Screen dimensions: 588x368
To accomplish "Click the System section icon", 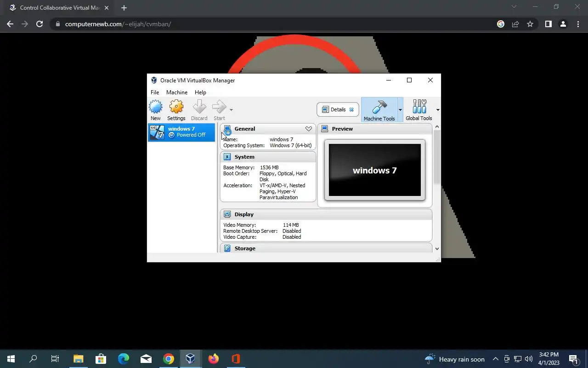I will click(227, 157).
